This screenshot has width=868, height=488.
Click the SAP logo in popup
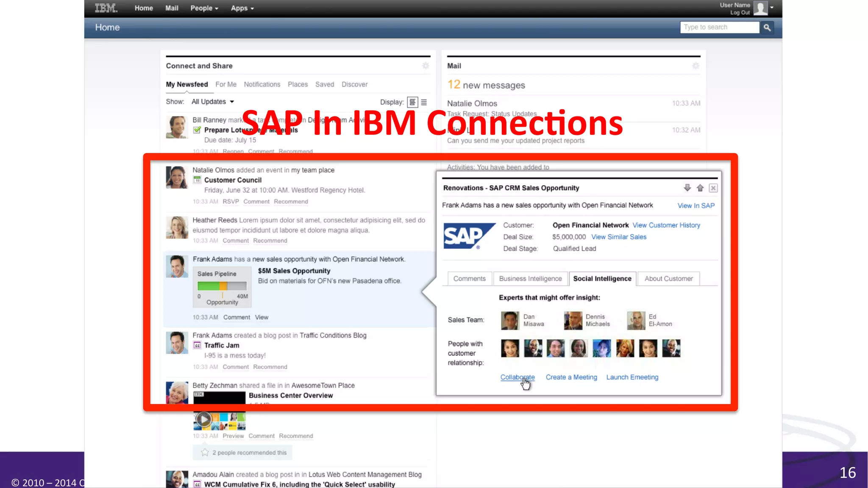tap(469, 236)
